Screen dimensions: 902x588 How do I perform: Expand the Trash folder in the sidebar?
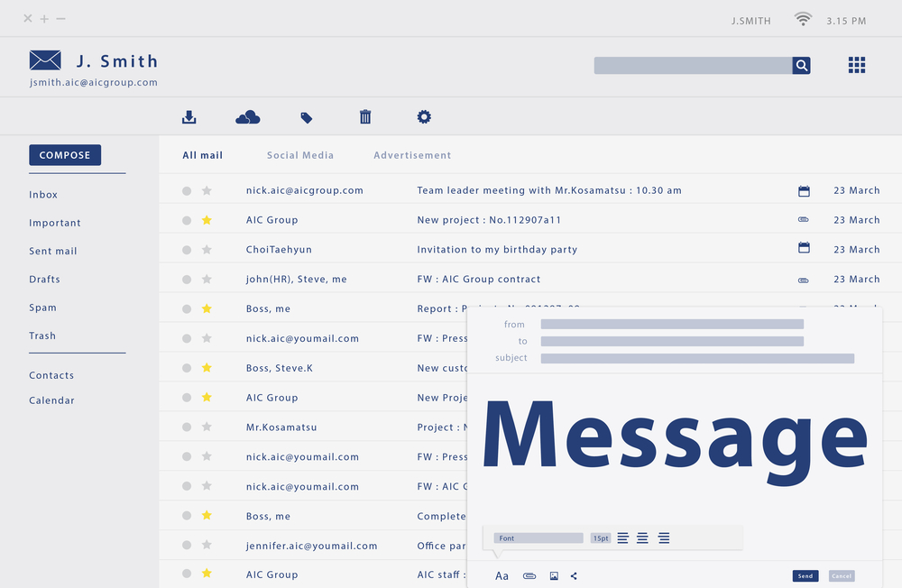41,335
